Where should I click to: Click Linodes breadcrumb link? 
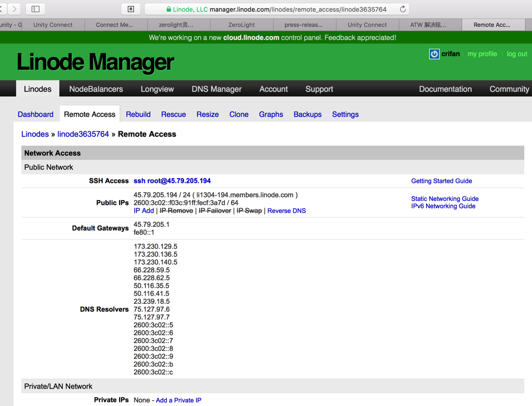[35, 134]
